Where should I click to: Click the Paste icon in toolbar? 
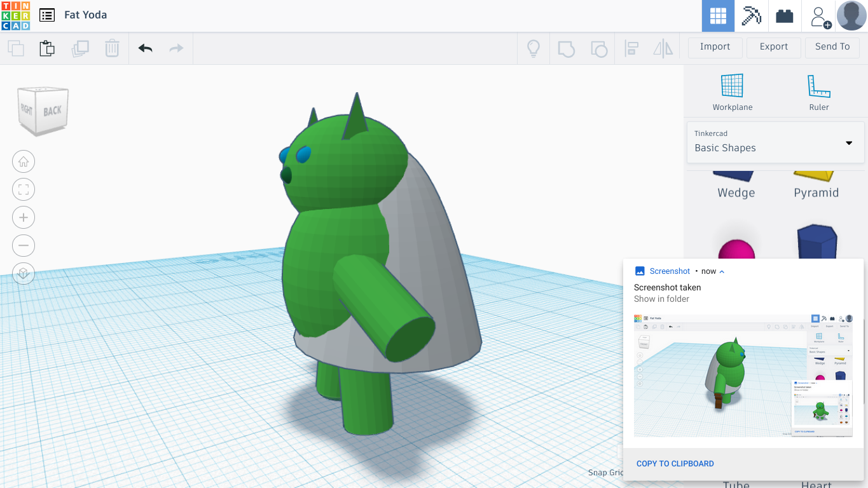47,48
